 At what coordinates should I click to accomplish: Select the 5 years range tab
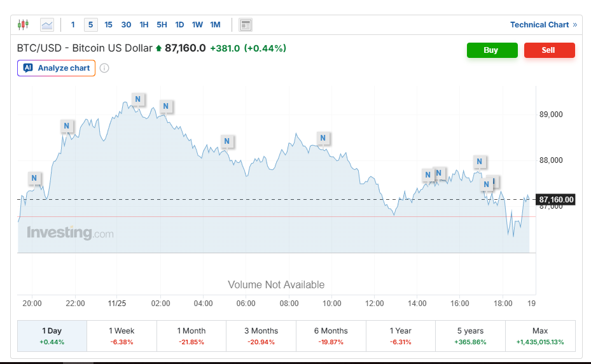coord(470,335)
